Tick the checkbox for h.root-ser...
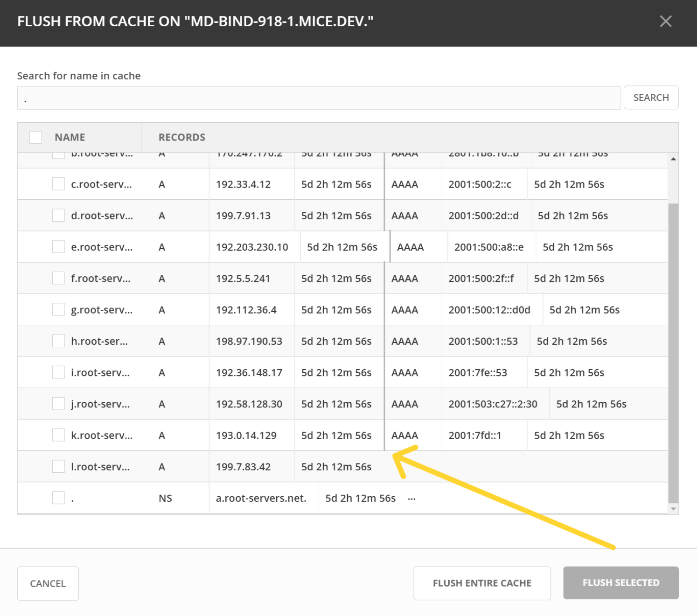697x616 pixels. pyautogui.click(x=58, y=341)
